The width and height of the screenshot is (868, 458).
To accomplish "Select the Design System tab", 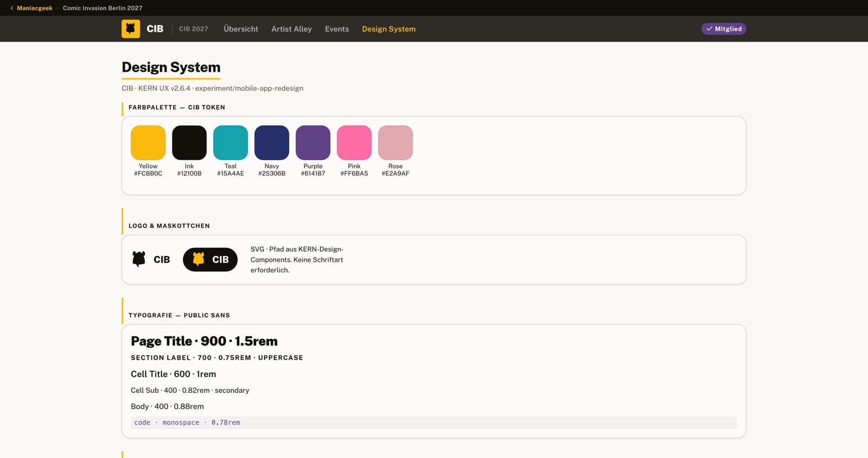I will (x=389, y=29).
